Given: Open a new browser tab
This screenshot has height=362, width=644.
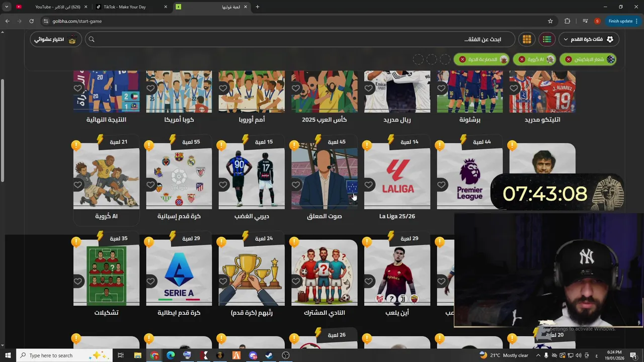Looking at the screenshot, I should click(258, 7).
